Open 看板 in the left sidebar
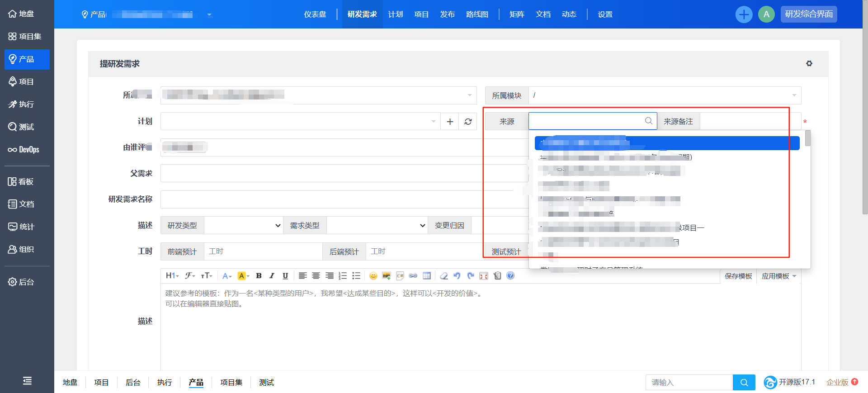 pyautogui.click(x=21, y=182)
